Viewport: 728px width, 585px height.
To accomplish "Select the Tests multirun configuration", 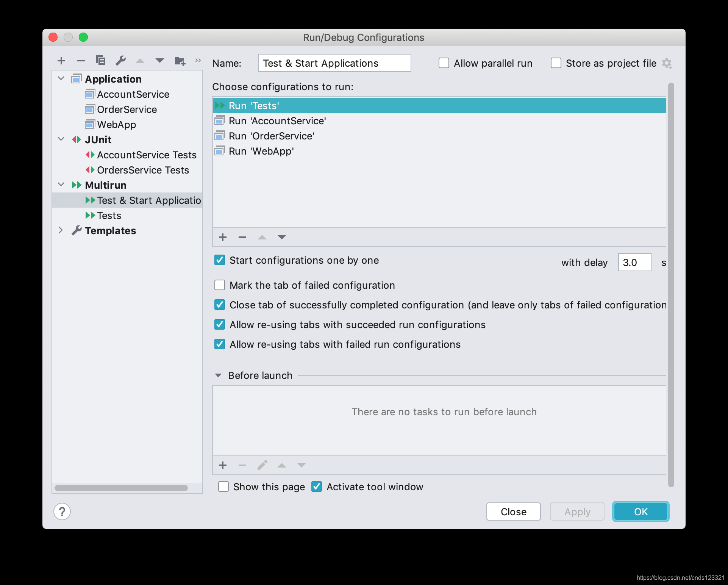I will [x=109, y=216].
